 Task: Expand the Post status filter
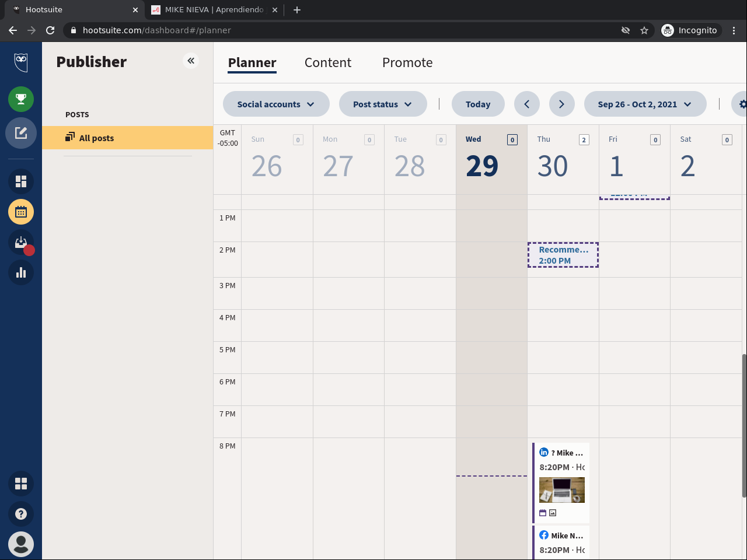point(383,104)
